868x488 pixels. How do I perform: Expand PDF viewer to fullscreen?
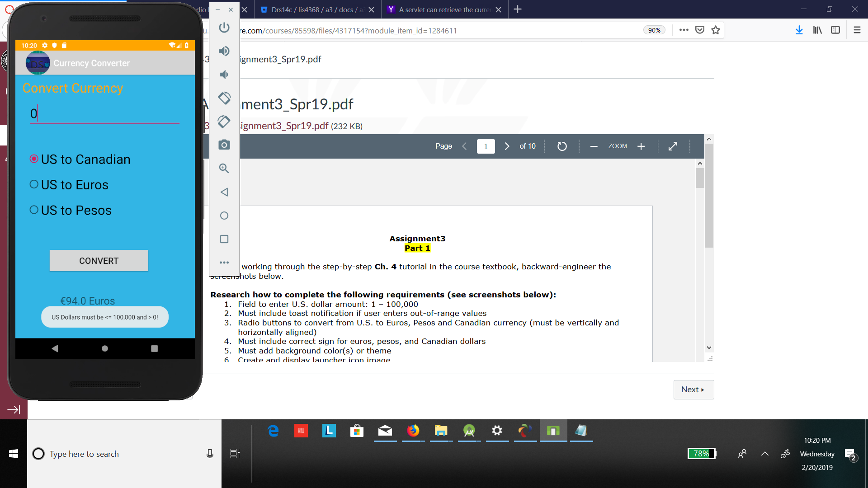[673, 146]
